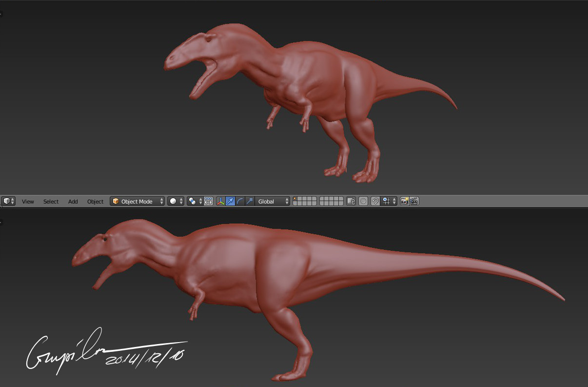The height and width of the screenshot is (387, 588).
Task: Open the Global transform orientation dropdown
Action: click(271, 201)
